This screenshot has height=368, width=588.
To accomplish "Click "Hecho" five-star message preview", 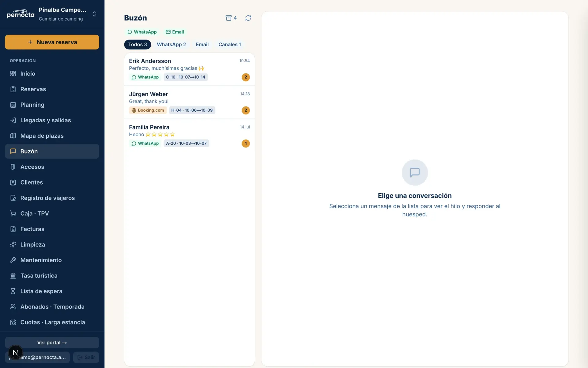I will pos(152,134).
